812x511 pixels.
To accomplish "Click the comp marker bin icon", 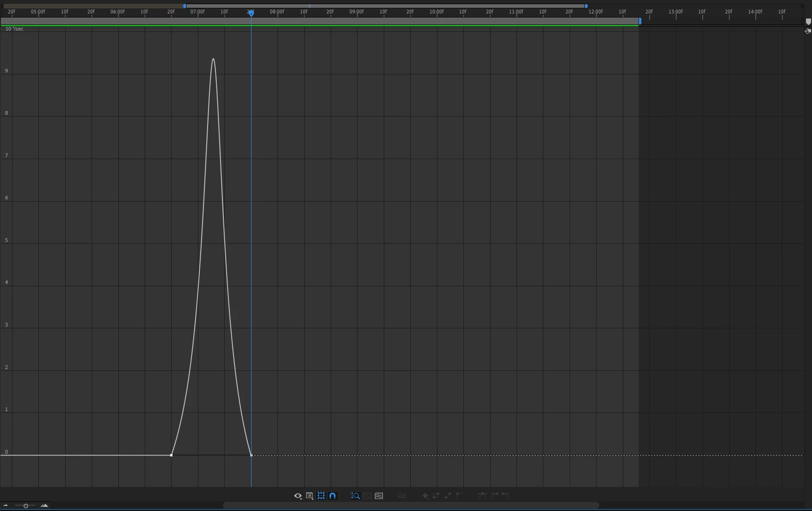I will (808, 22).
